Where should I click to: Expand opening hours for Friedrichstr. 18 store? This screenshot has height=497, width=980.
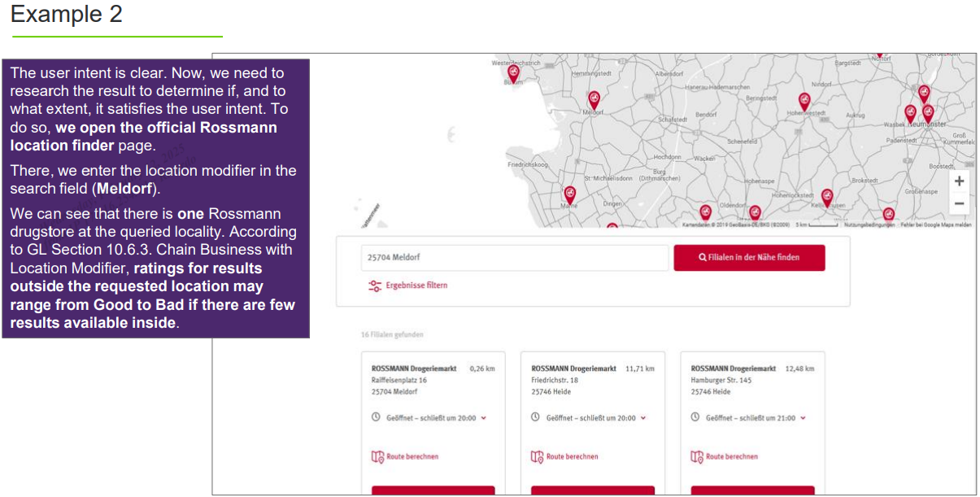643,418
